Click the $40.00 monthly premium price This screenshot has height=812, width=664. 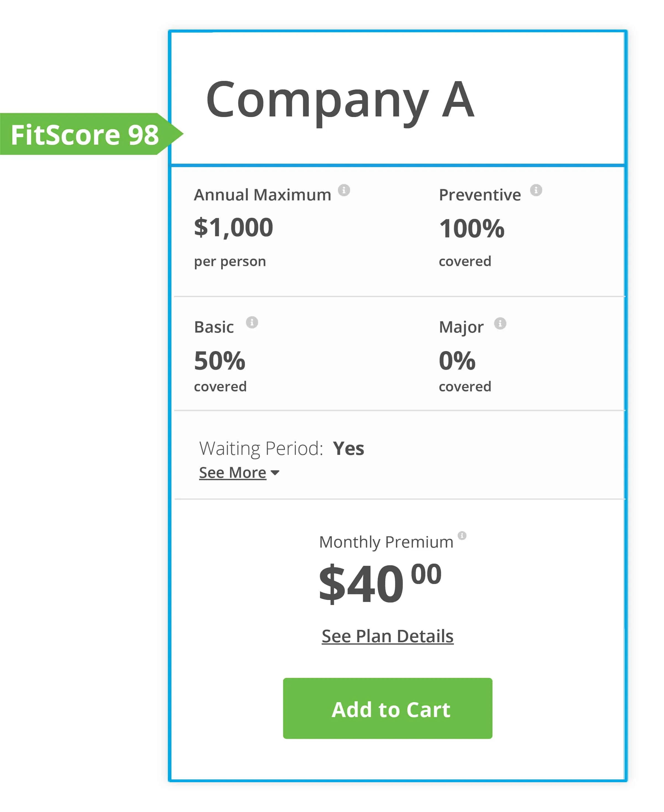pyautogui.click(x=380, y=584)
